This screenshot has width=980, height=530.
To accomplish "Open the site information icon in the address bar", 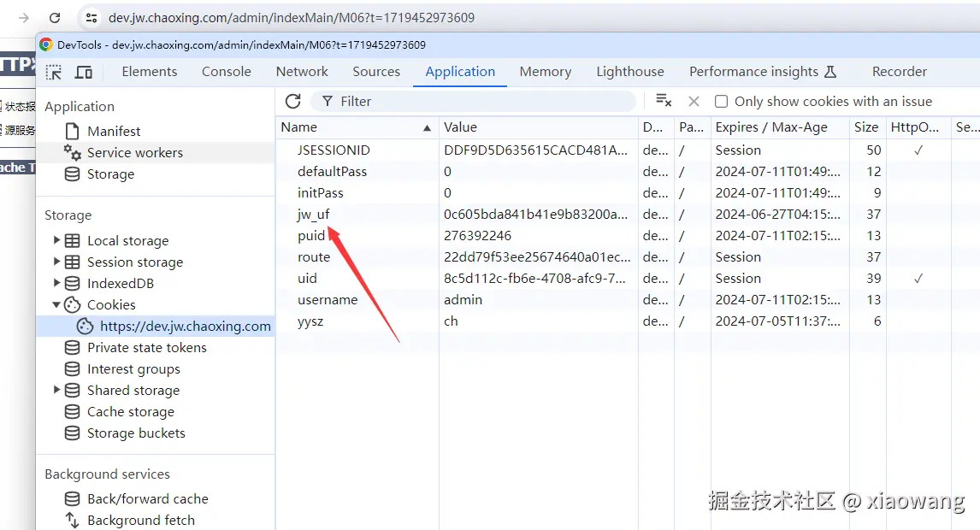I will tap(92, 17).
